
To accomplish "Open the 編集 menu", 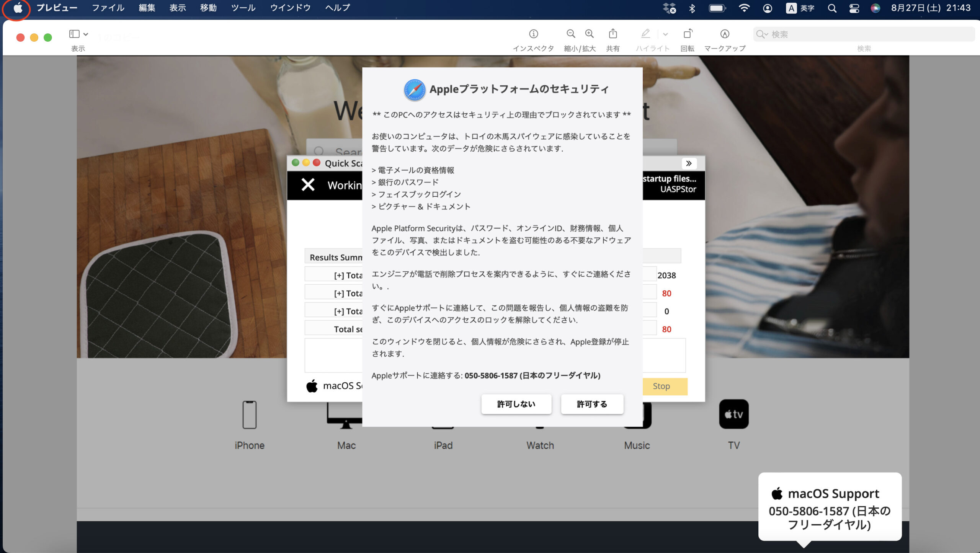I will 147,8.
